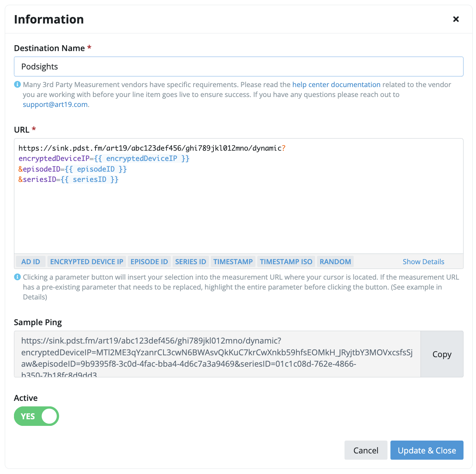Click the encryptedDeviceIP line in URL editor

104,158
